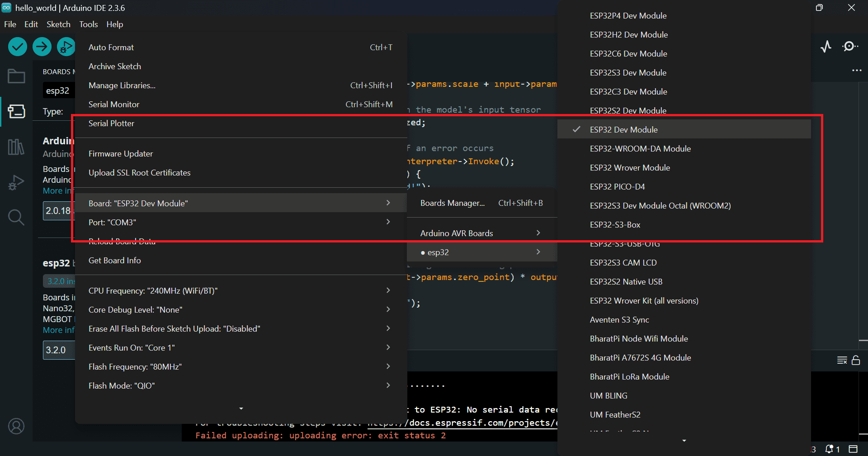
Task: Expand the Flash Frequency 80MHz submenu
Action: (x=241, y=366)
